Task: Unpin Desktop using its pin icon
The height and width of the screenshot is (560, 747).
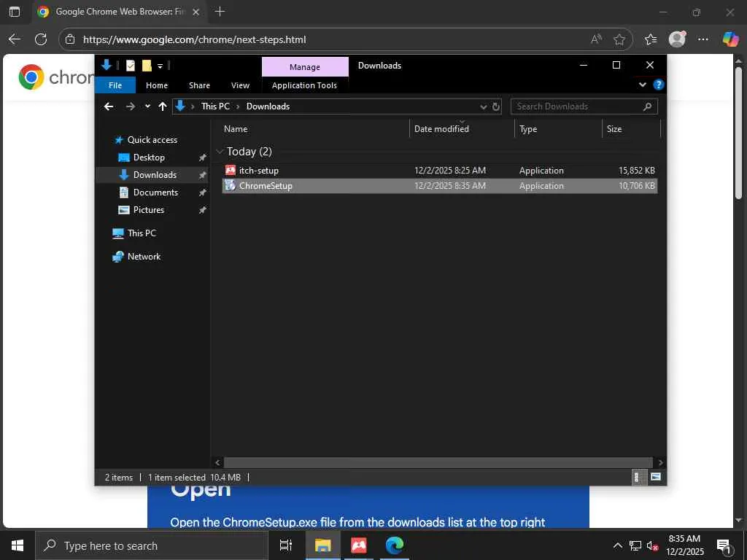Action: (x=203, y=157)
